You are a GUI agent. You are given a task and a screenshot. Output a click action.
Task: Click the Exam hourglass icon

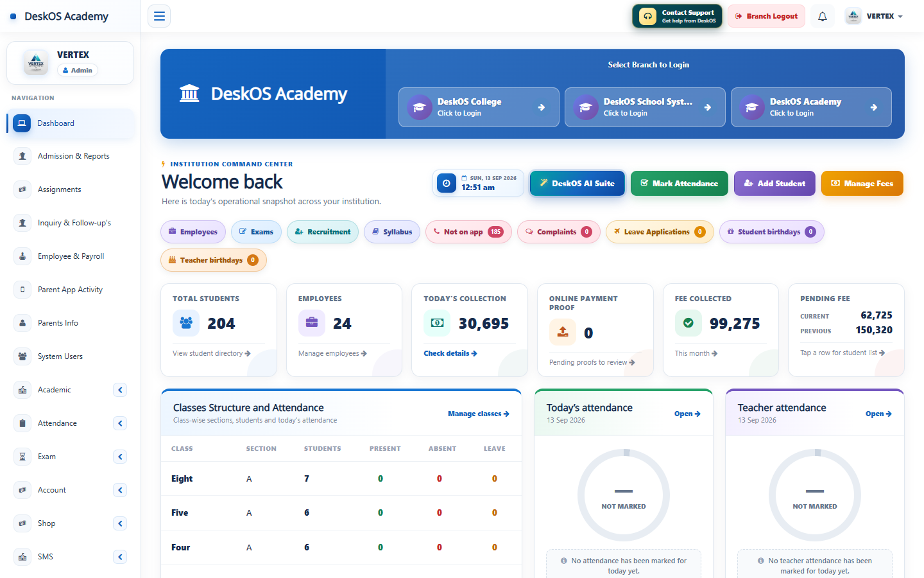pyautogui.click(x=22, y=457)
